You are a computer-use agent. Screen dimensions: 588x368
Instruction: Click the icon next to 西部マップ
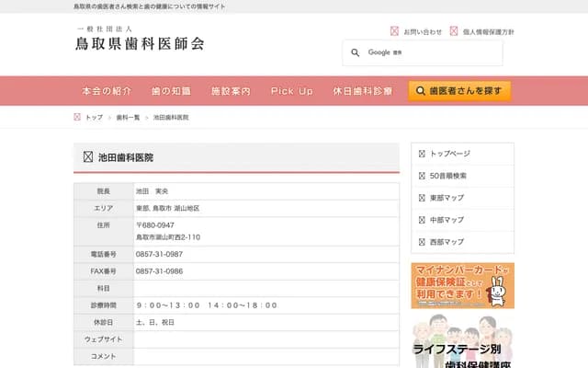(422, 242)
